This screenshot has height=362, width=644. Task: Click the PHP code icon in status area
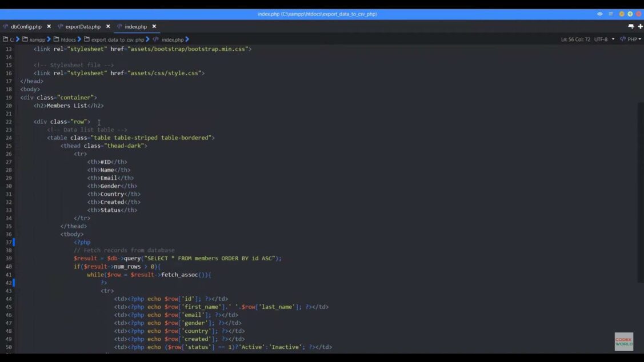click(x=623, y=39)
